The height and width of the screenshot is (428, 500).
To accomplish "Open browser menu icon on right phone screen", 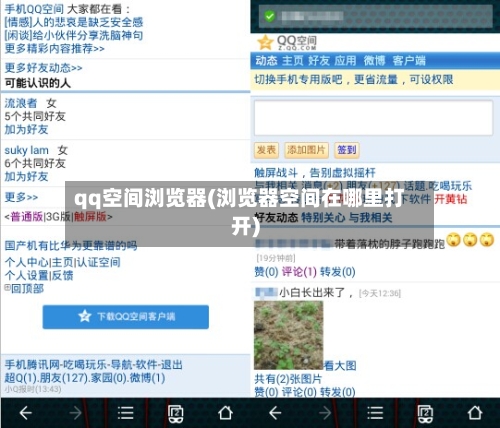I will coord(375,413).
